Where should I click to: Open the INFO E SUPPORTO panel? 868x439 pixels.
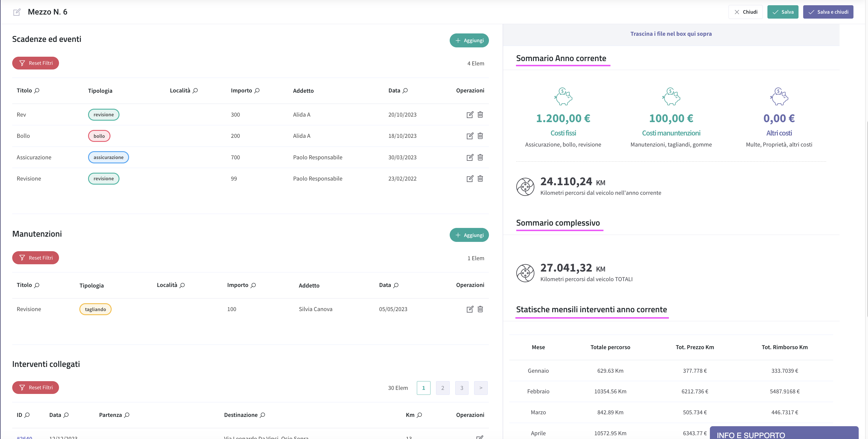(x=784, y=433)
